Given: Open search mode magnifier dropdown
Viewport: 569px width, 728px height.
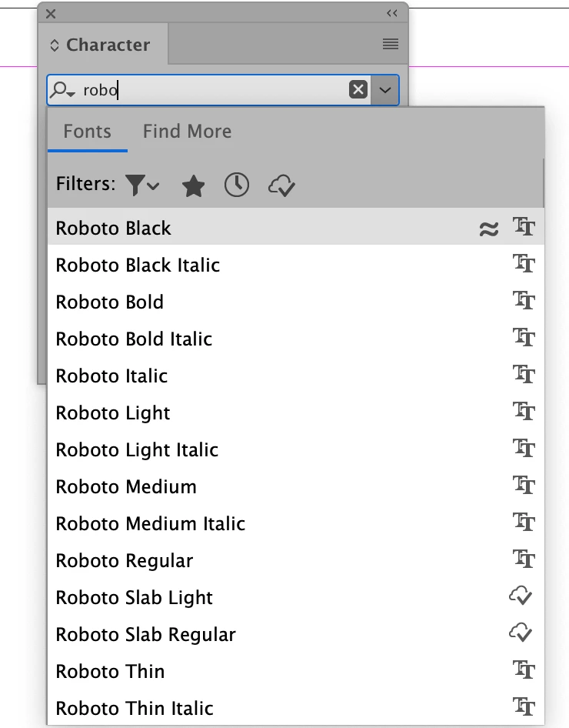Looking at the screenshot, I should pyautogui.click(x=62, y=89).
